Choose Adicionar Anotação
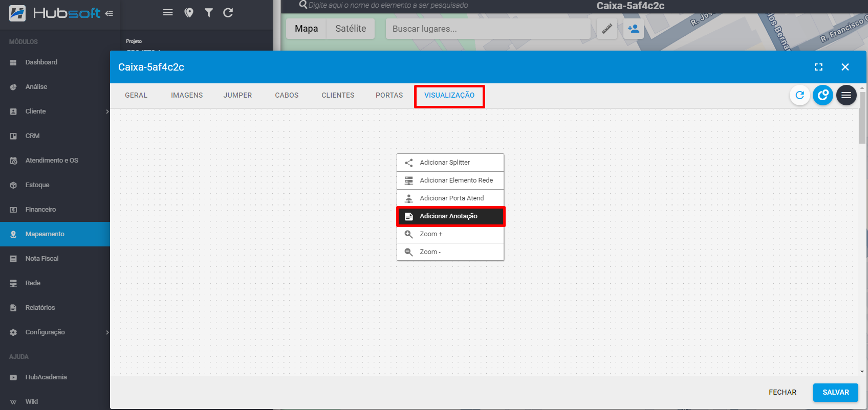 click(x=450, y=216)
